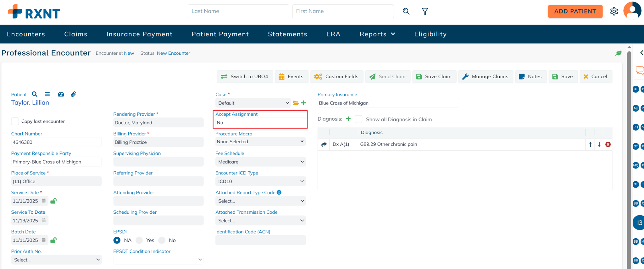Open the patient dashboard gauge icon
The height and width of the screenshot is (269, 644).
61,94
